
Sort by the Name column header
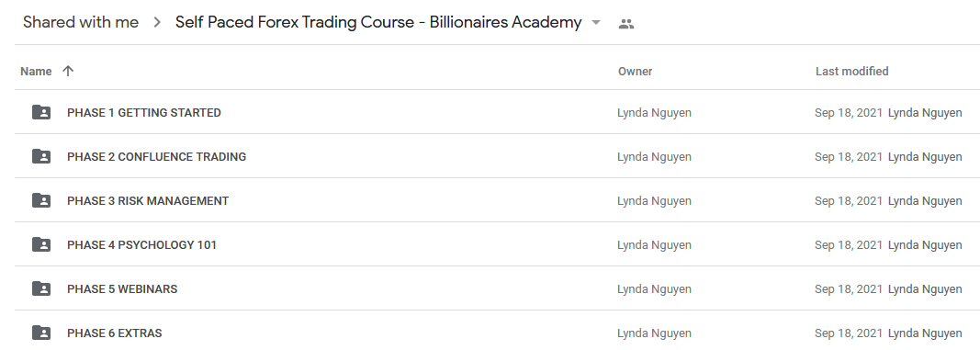[36, 72]
